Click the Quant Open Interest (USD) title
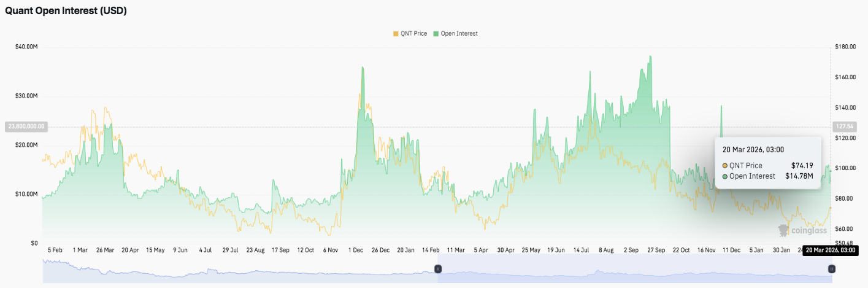Viewport: 868px width, 288px height. (66, 11)
